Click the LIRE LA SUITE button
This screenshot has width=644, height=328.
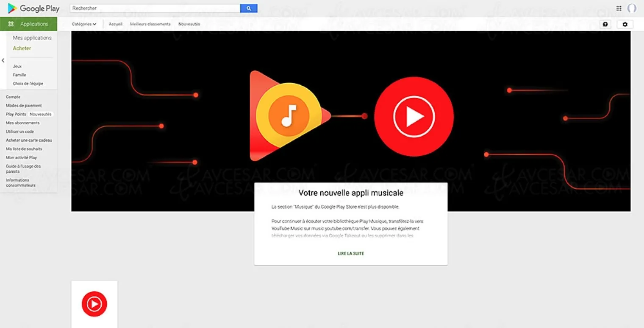click(351, 254)
